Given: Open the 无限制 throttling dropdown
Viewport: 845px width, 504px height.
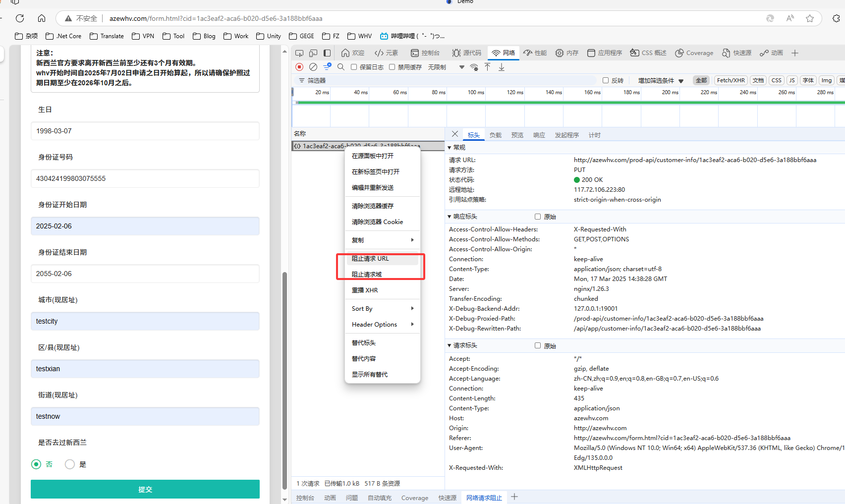Looking at the screenshot, I should point(446,67).
